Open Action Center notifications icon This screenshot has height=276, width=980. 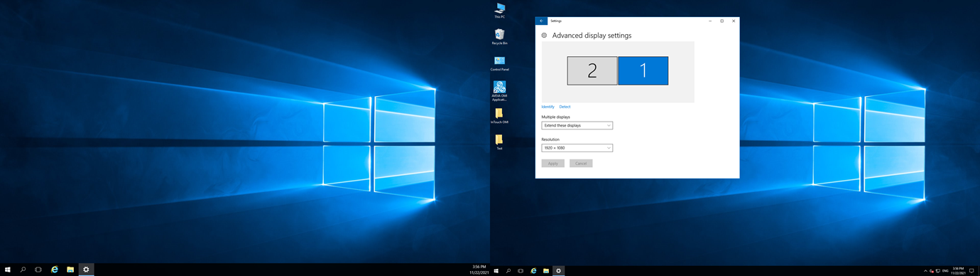tap(971, 271)
